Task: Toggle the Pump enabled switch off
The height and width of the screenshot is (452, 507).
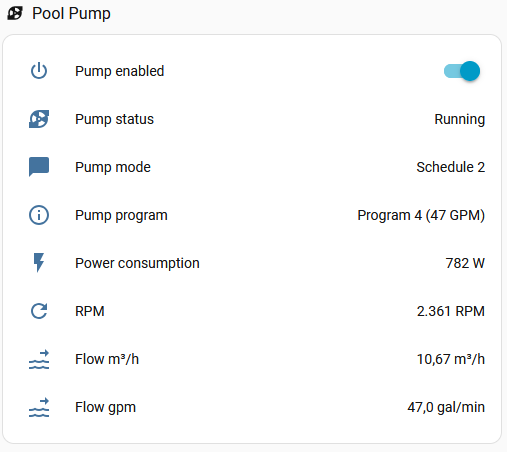Action: point(462,71)
